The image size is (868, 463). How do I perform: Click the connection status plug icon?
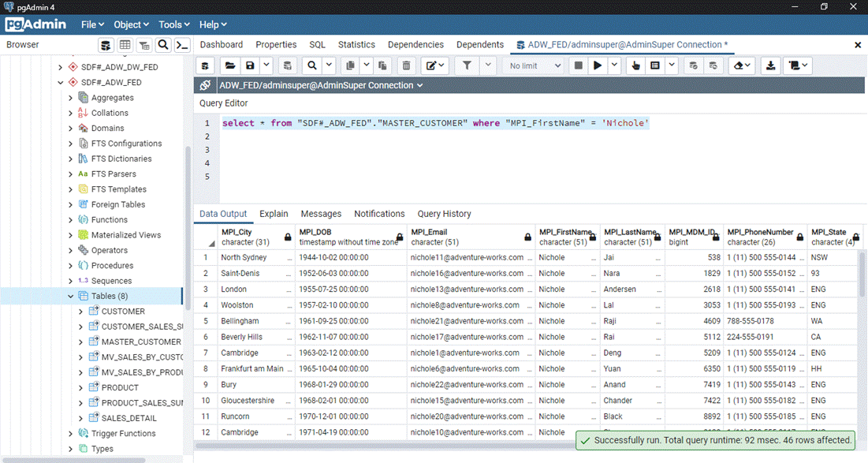(205, 85)
